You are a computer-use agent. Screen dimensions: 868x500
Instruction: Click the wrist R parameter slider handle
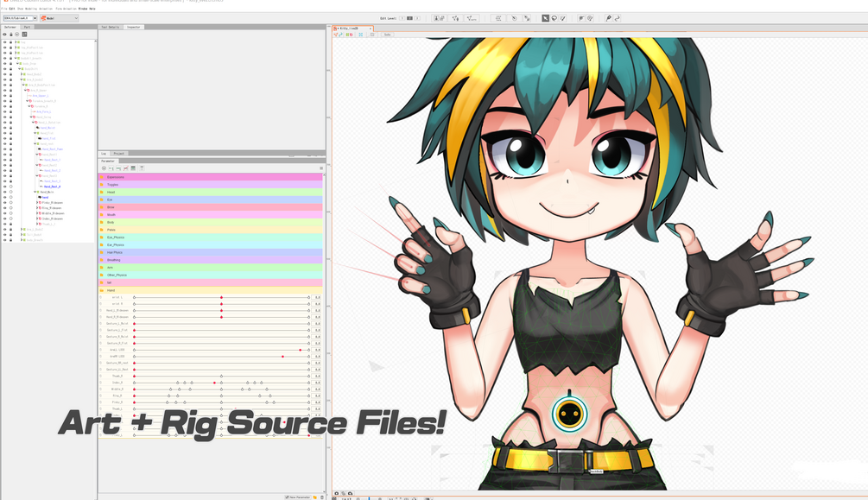(221, 304)
